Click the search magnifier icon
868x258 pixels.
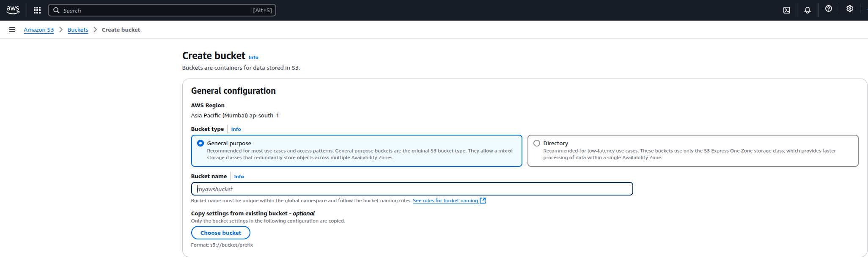[56, 10]
